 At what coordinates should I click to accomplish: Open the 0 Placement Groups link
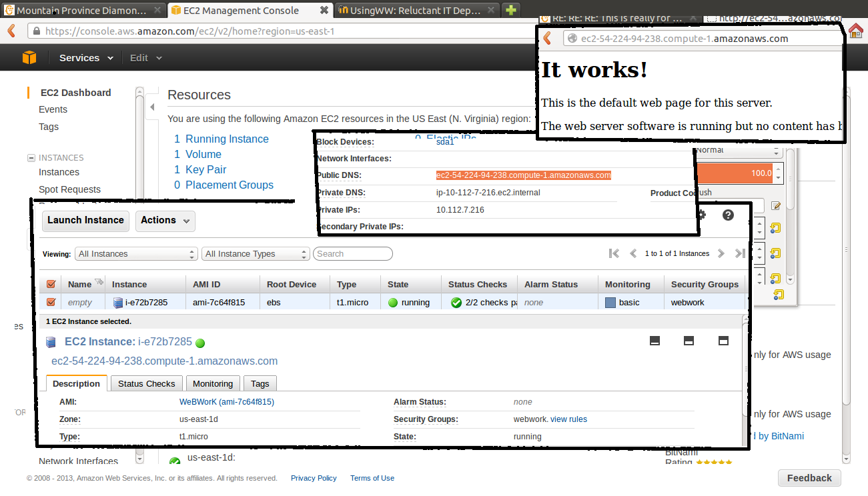[x=224, y=185]
